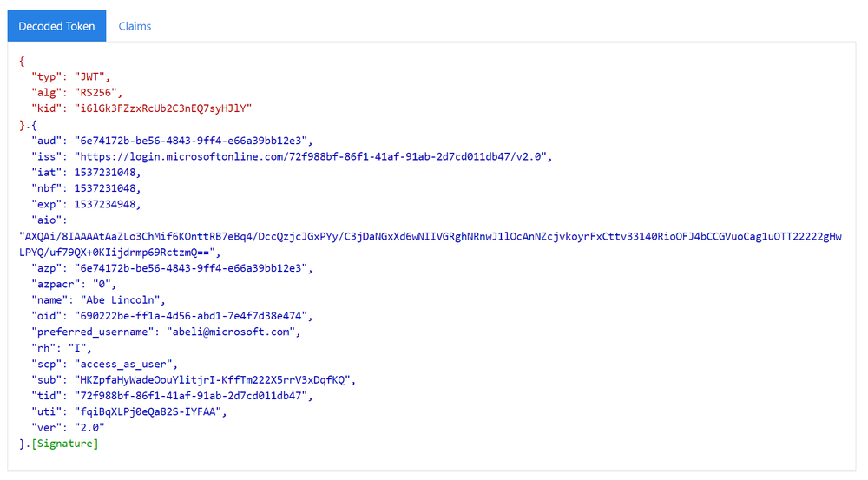Switch to the Claims tab
868x480 pixels.
(x=135, y=26)
